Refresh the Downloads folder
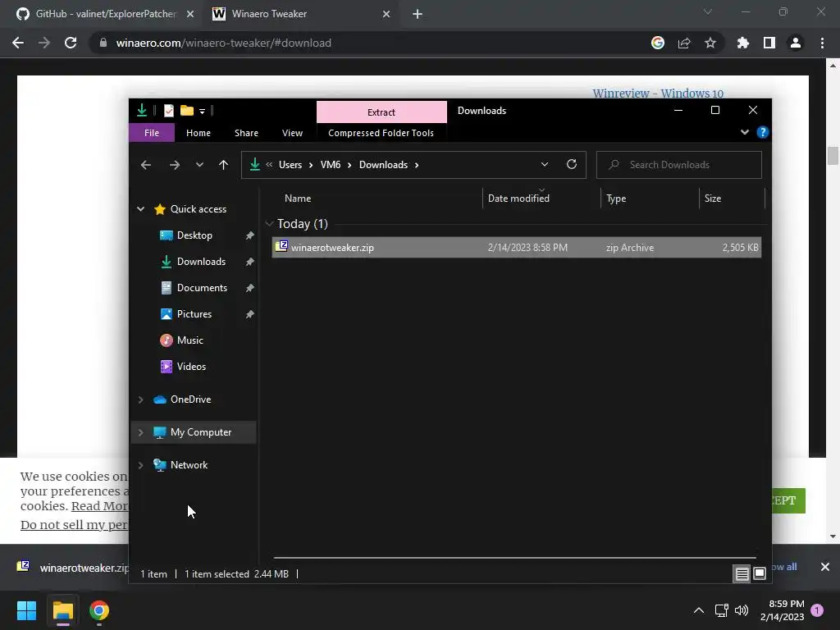The image size is (840, 630). tap(572, 164)
